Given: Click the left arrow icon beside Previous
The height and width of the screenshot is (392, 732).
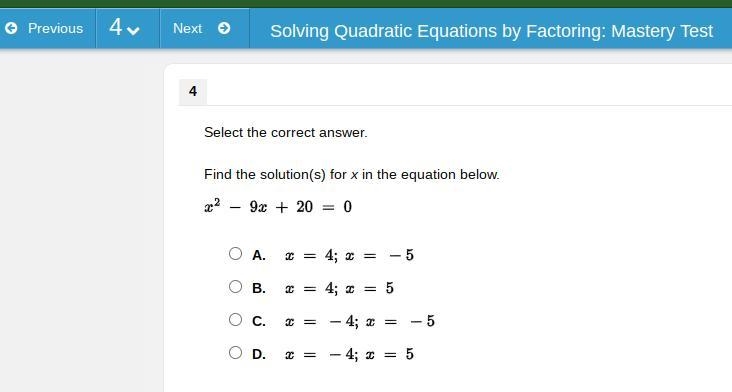Looking at the screenshot, I should 11,28.
